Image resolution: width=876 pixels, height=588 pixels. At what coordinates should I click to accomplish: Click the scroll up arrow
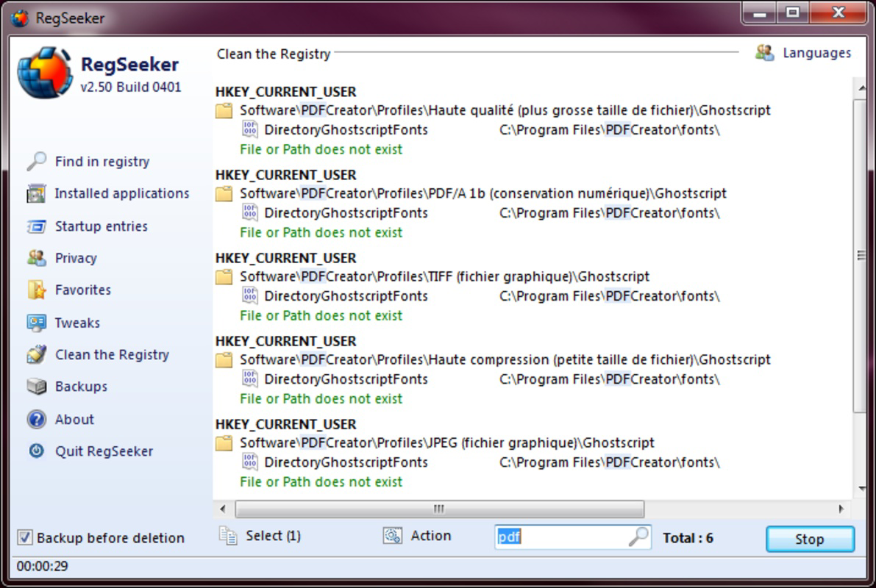coord(861,88)
